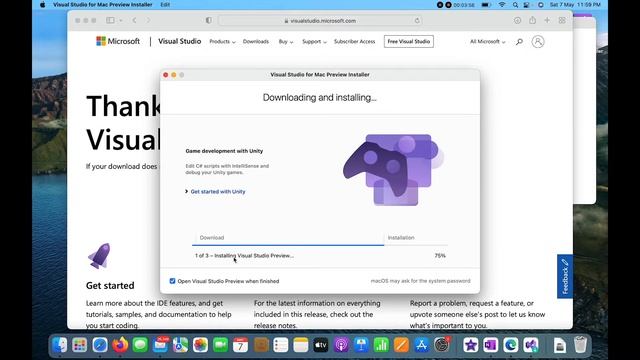This screenshot has width=640, height=360.
Task: Open Mail app with unread badge
Action: pos(160,345)
